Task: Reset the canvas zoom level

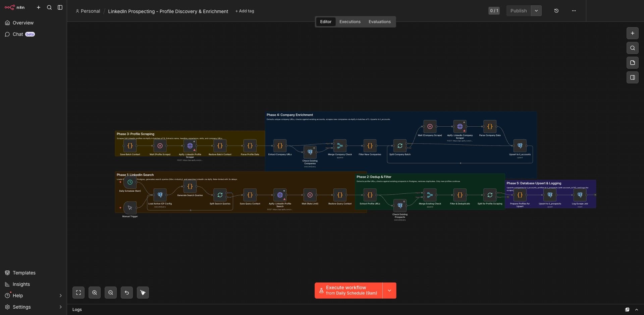Action: coord(127,293)
